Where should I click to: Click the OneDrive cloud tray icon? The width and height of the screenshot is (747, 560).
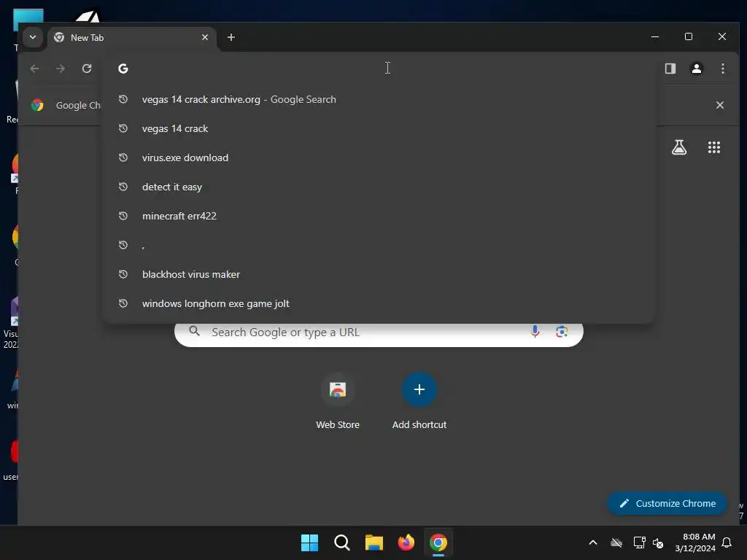616,542
